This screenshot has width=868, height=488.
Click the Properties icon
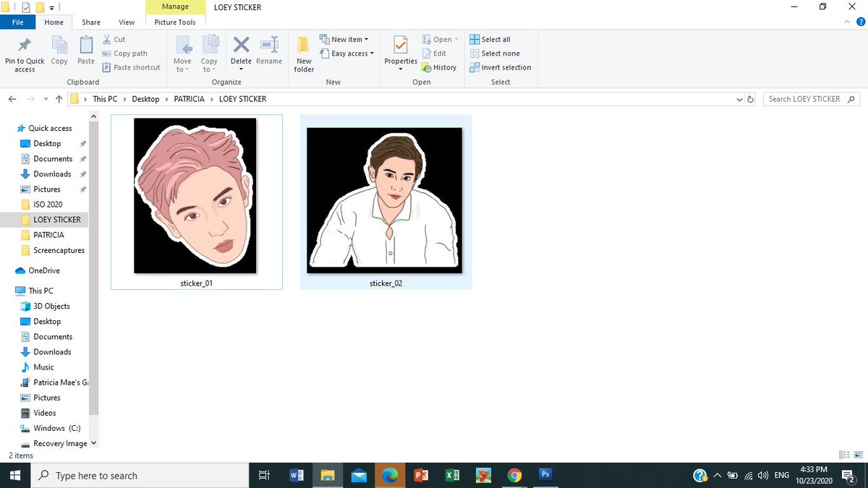coord(401,46)
